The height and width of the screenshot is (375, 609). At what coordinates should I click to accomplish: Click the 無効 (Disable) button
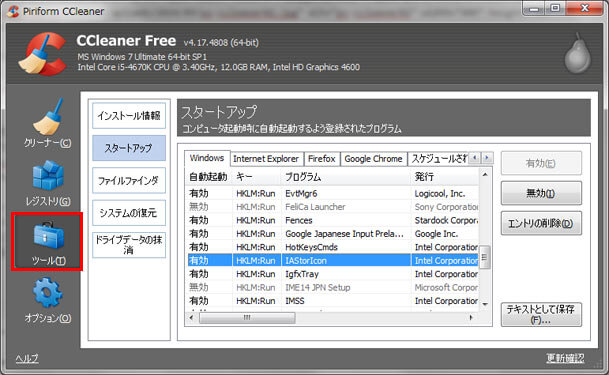[x=541, y=193]
